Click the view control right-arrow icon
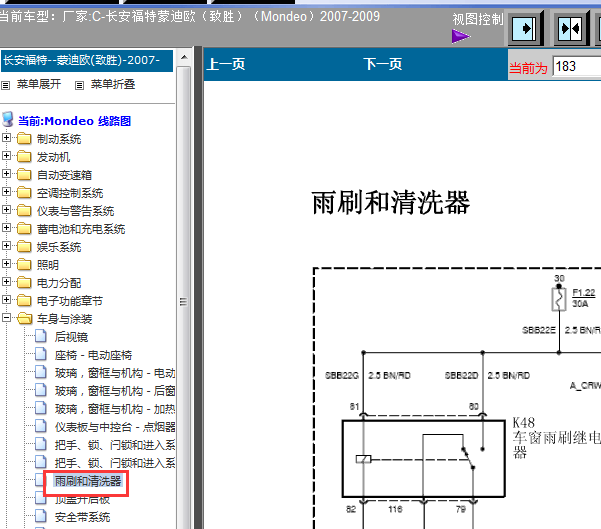The image size is (601, 529). click(x=525, y=28)
